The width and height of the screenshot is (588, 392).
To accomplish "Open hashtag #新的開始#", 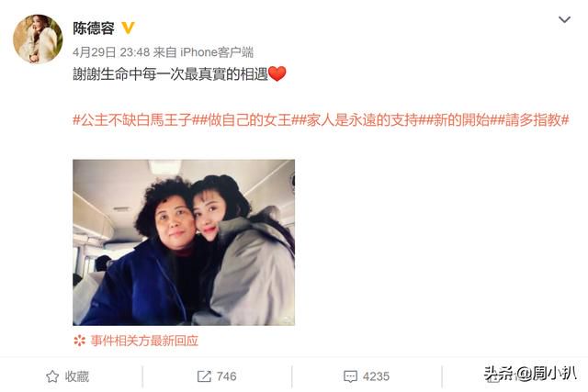I will [461, 120].
